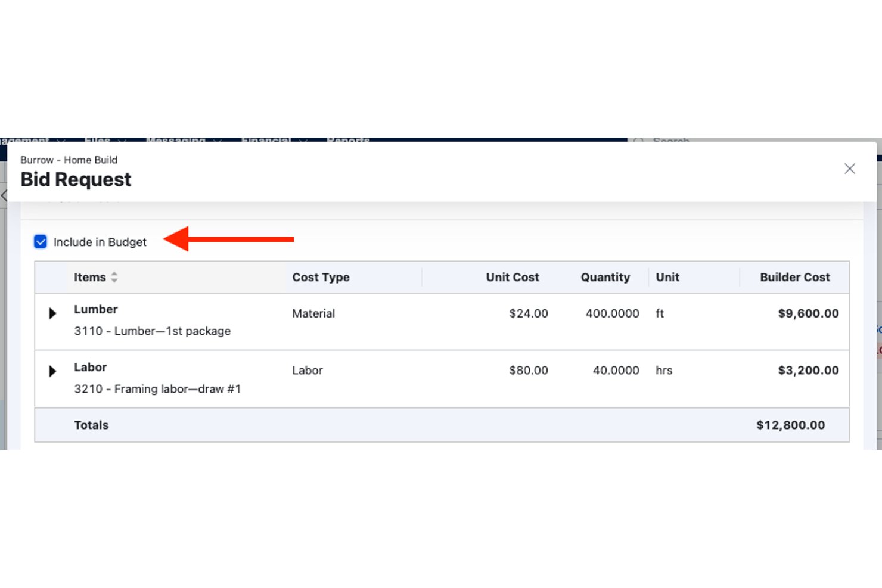Click the Burrow - Home Build project name

69,160
